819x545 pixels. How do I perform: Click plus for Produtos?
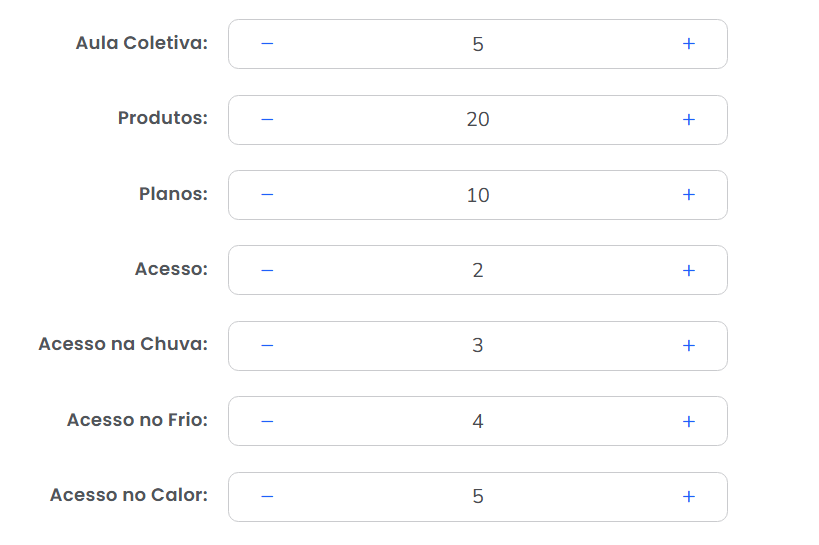(x=689, y=120)
